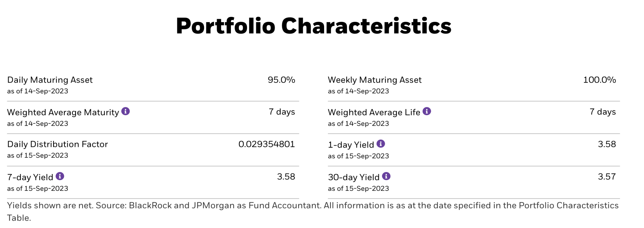Click the date under Weekly Maturing Asset
The height and width of the screenshot is (228, 644).
(x=358, y=91)
